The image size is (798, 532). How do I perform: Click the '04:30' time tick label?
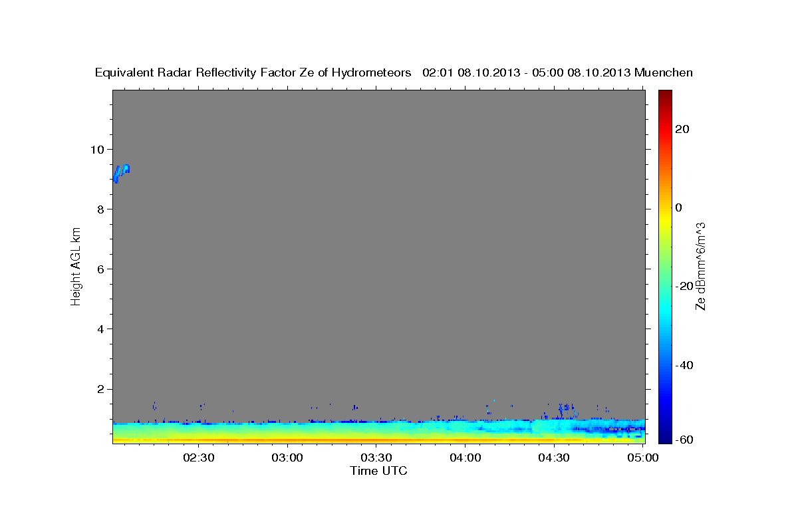point(553,458)
